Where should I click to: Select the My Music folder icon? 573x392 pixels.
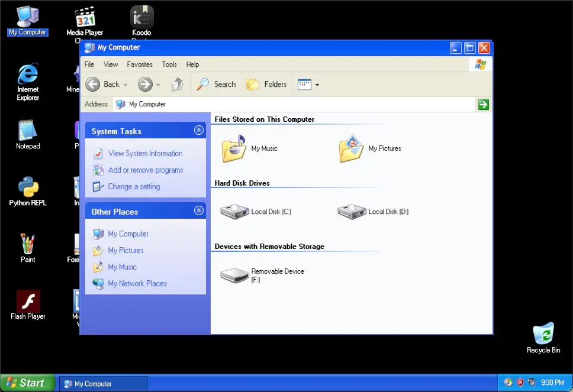[234, 148]
